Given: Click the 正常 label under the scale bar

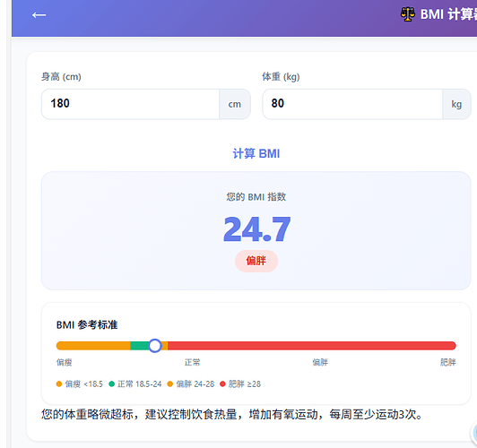Looking at the screenshot, I should pyautogui.click(x=192, y=362).
